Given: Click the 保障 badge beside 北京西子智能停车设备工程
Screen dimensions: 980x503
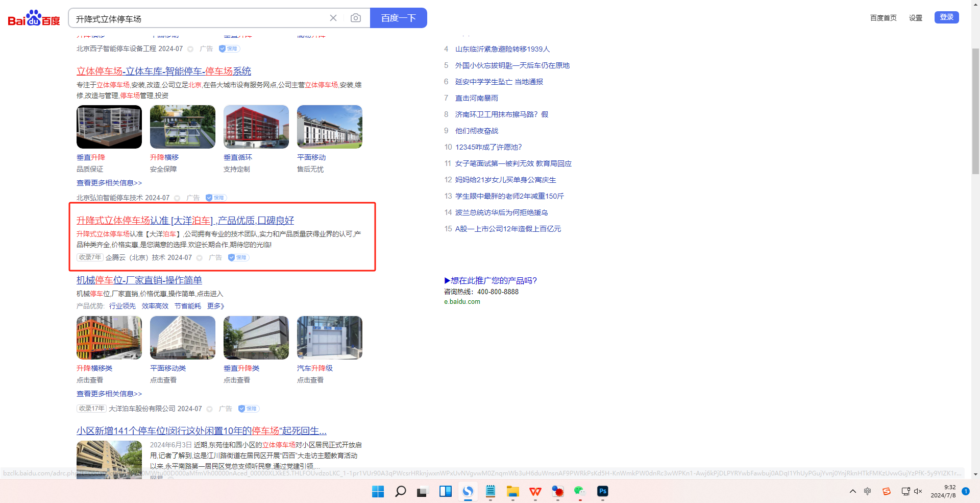Looking at the screenshot, I should (230, 49).
